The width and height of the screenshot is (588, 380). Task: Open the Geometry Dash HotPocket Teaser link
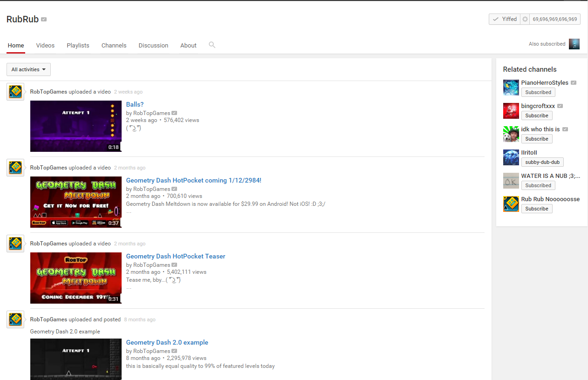tap(176, 256)
